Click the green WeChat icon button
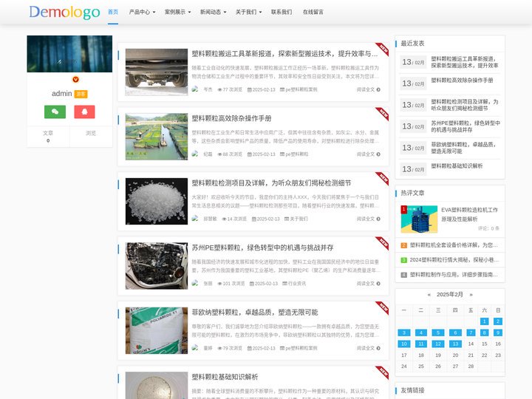Viewport: 532px width, 399px height. tap(55, 112)
